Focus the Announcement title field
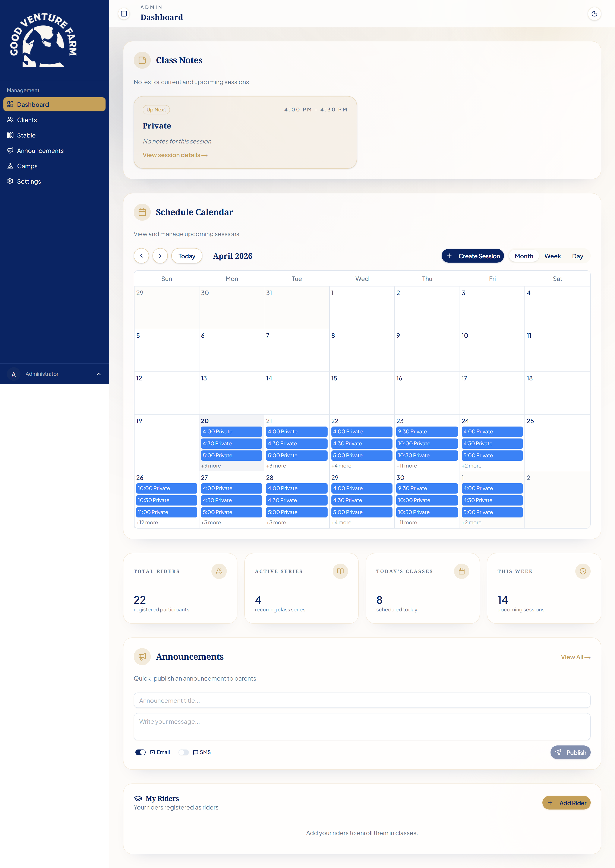615x868 pixels. pos(362,700)
